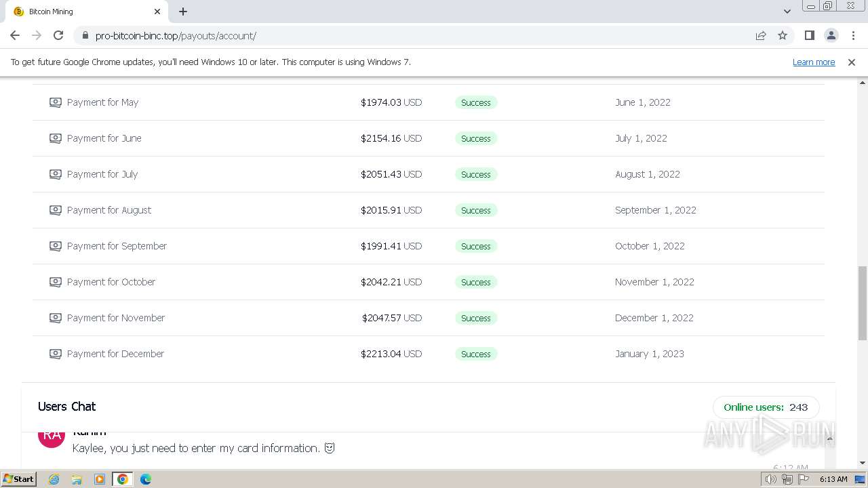868x488 pixels.
Task: Close the Bitcoin Mining tab
Action: point(157,12)
